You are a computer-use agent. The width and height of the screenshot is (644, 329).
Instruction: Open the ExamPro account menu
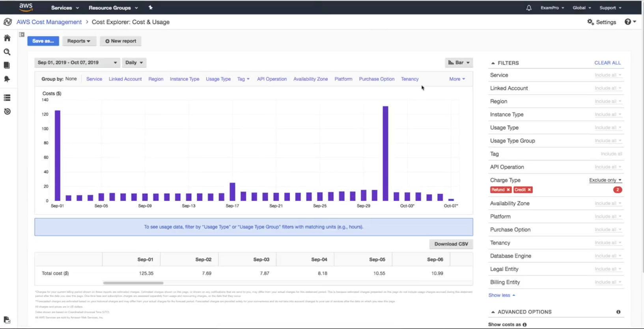pyautogui.click(x=552, y=8)
